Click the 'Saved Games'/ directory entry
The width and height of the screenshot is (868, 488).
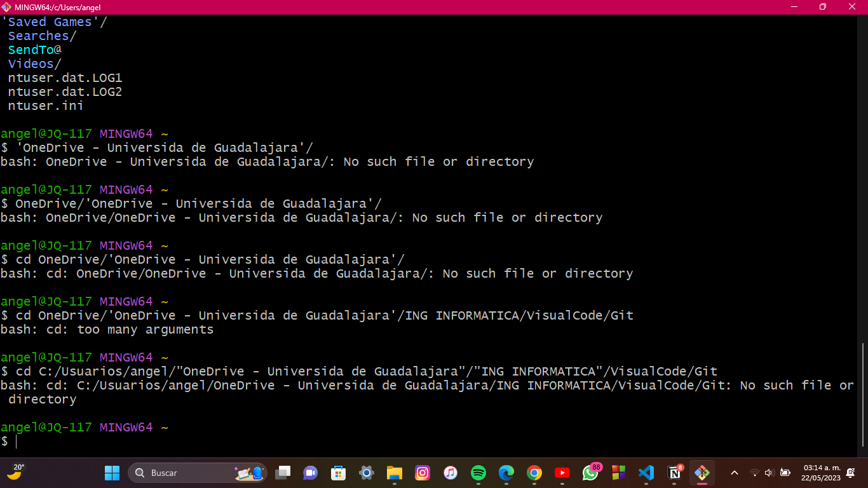click(54, 22)
